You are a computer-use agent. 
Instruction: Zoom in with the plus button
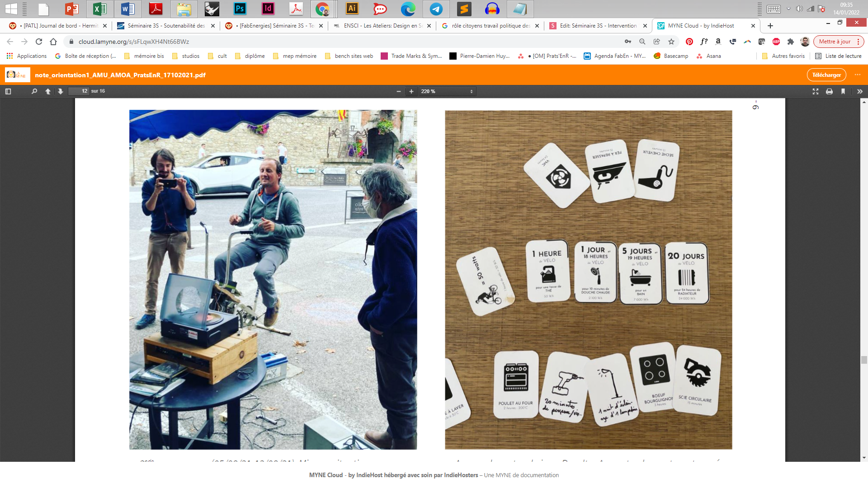tap(411, 91)
